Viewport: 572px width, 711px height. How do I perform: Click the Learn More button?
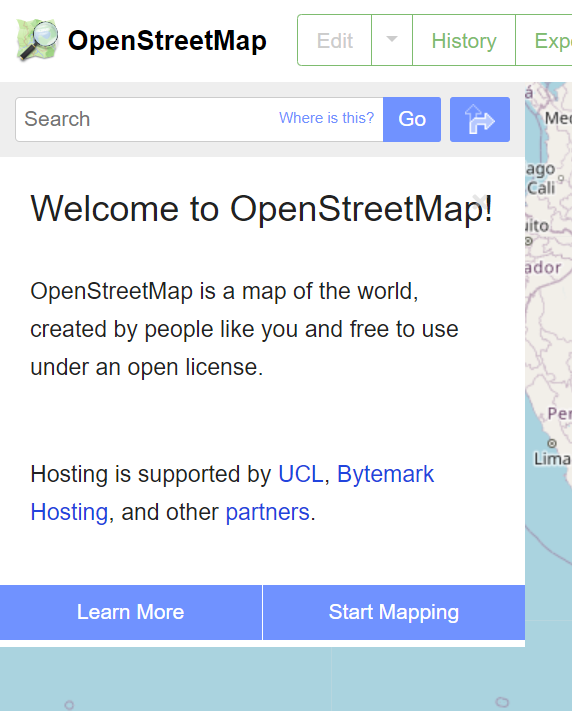point(131,612)
